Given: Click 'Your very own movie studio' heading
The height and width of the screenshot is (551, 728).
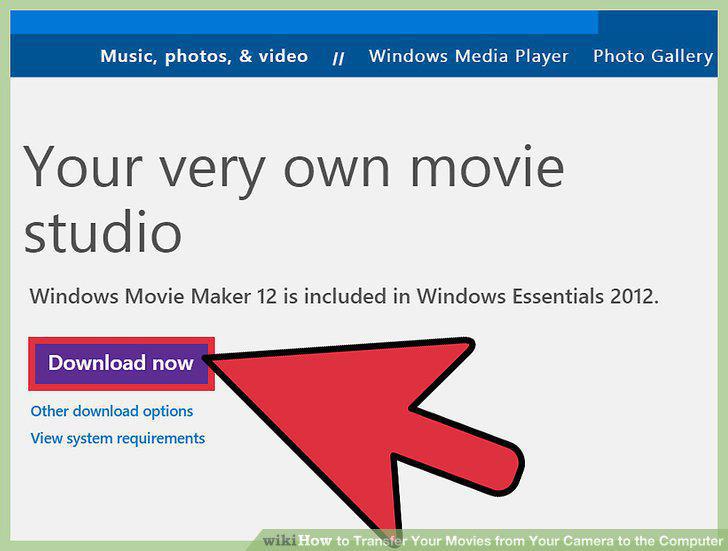Looking at the screenshot, I should click(294, 200).
